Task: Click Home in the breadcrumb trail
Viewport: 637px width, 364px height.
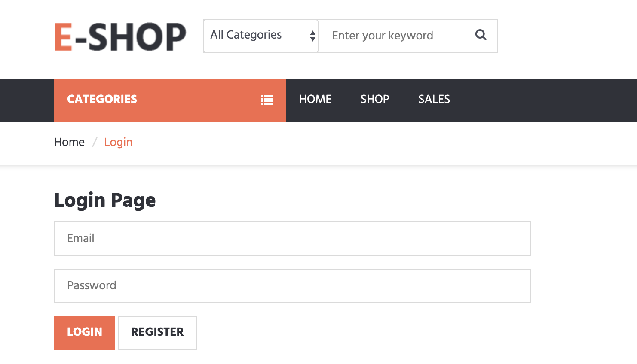Action: point(69,142)
